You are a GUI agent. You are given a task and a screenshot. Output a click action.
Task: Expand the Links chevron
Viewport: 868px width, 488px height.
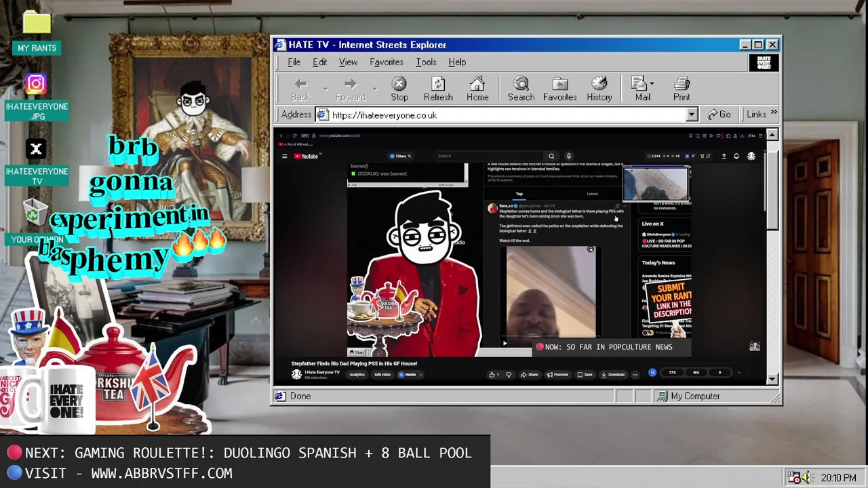774,113
